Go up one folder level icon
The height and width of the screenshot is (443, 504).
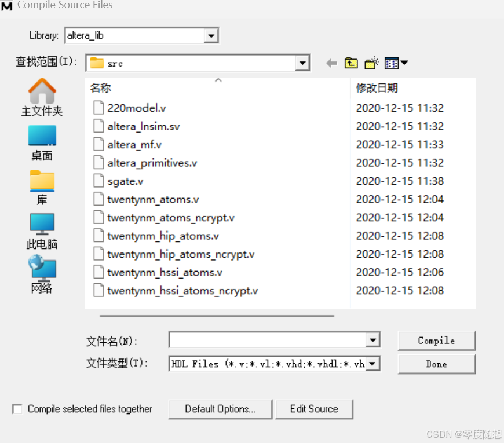[x=351, y=63]
